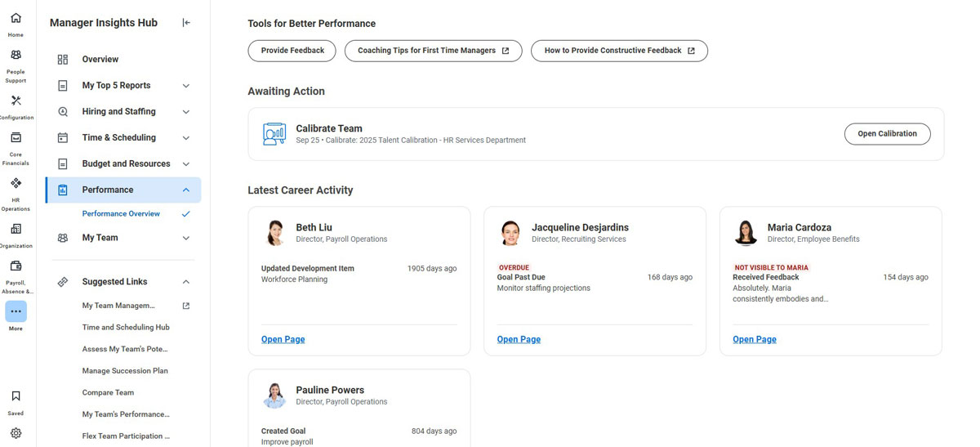Collapse the Suggested Links section
Viewport: 980px width, 447px height.
click(x=185, y=282)
